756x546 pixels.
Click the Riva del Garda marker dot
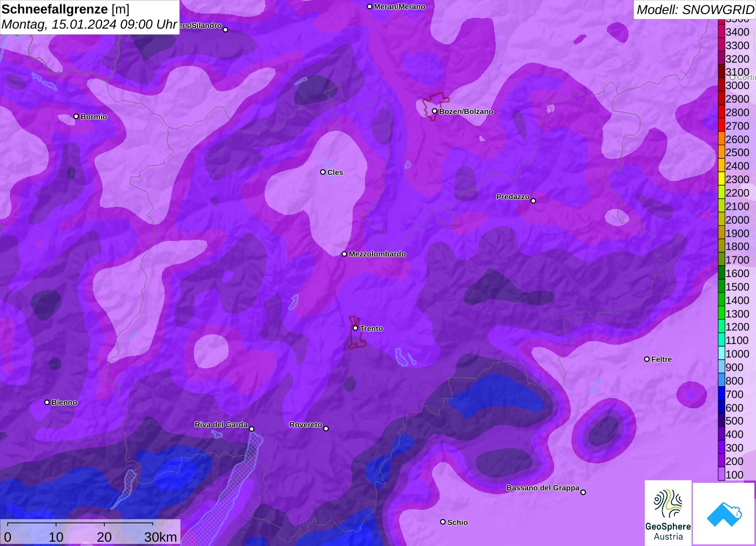252,429
